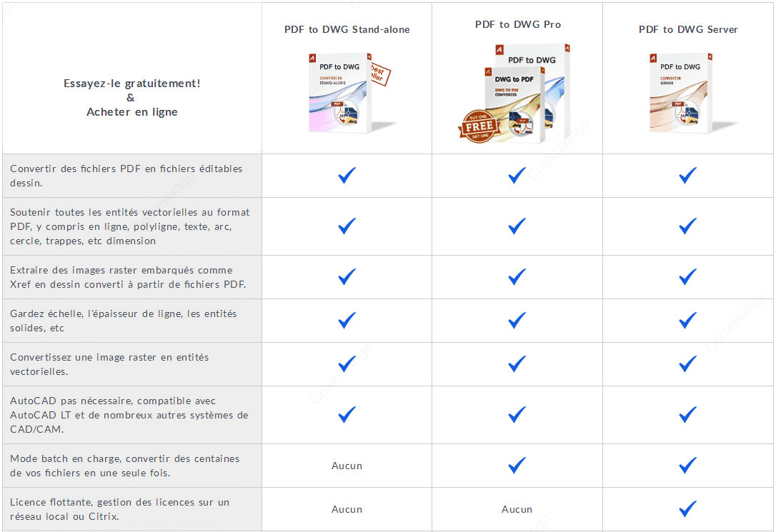Click Stand-alone checkmark for Convertir des fichiers PDF
Image resolution: width=776 pixels, height=532 pixels.
[347, 175]
